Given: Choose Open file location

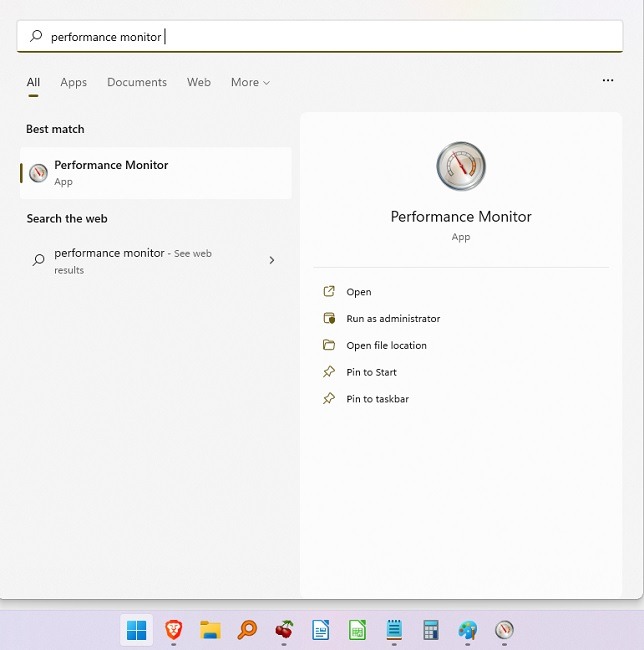Looking at the screenshot, I should click(x=374, y=345).
